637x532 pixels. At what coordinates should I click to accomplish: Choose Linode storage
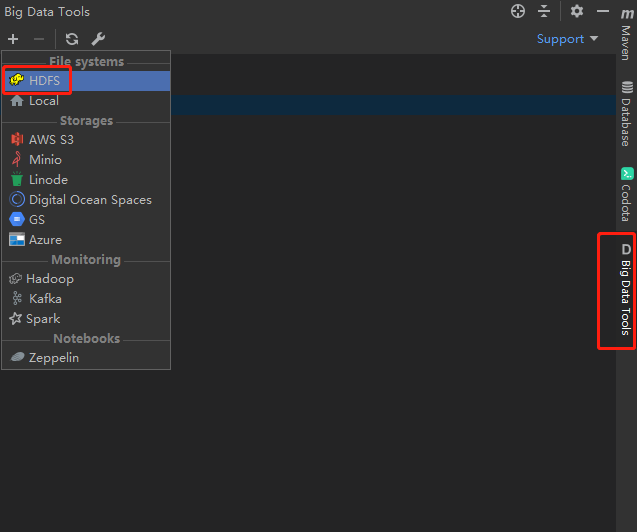pyautogui.click(x=86, y=179)
